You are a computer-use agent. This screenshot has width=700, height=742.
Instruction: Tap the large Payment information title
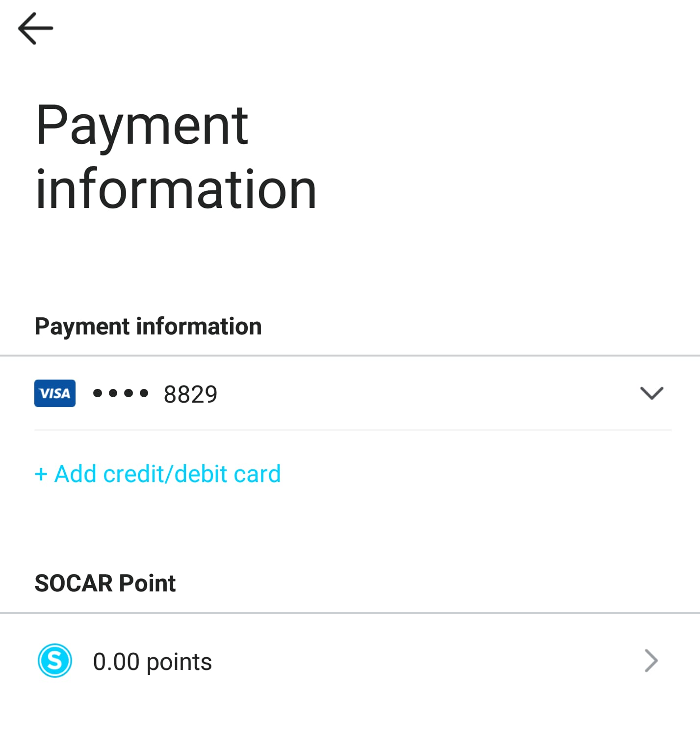[x=176, y=157]
